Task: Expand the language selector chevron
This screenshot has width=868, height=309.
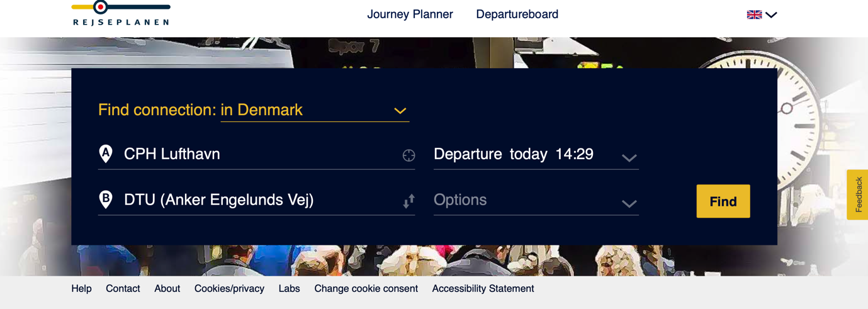Action: coord(771,15)
